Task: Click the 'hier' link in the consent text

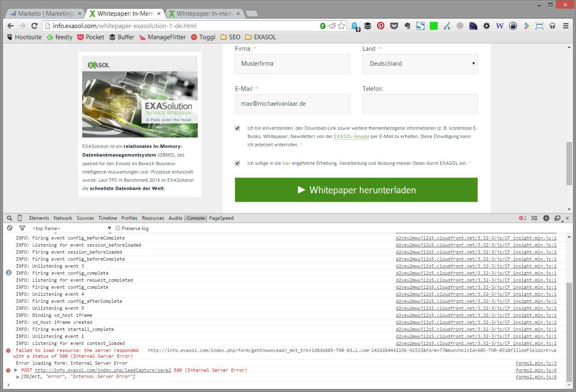Action: point(286,163)
